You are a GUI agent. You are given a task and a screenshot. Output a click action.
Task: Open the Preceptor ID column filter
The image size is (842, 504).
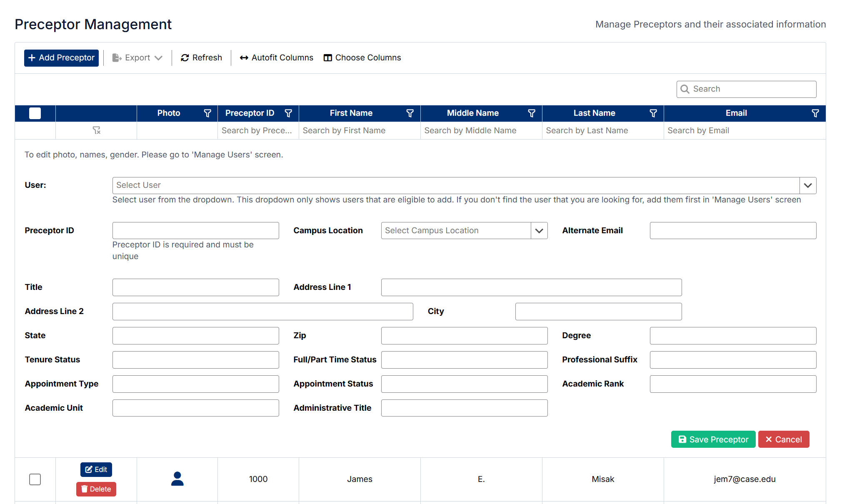pos(288,113)
